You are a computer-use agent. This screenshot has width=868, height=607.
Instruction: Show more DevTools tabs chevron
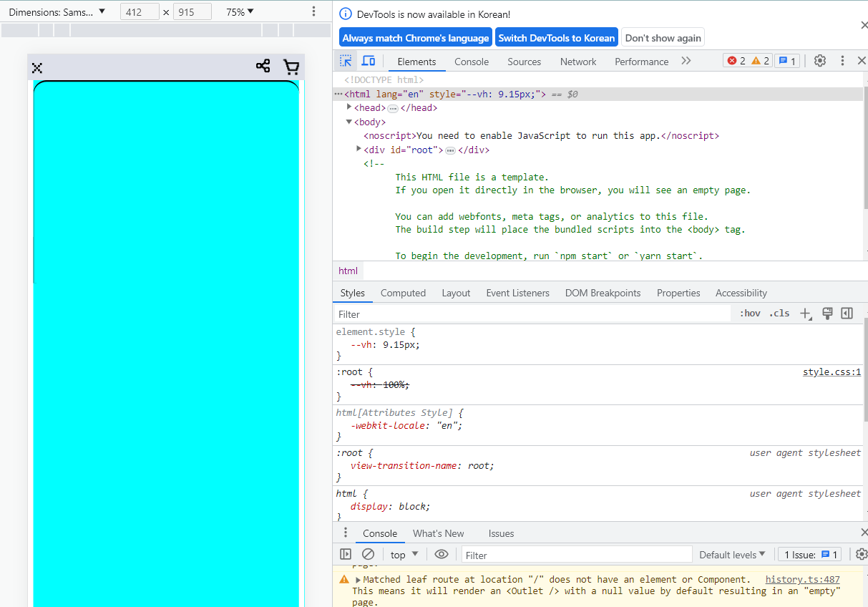tap(686, 61)
